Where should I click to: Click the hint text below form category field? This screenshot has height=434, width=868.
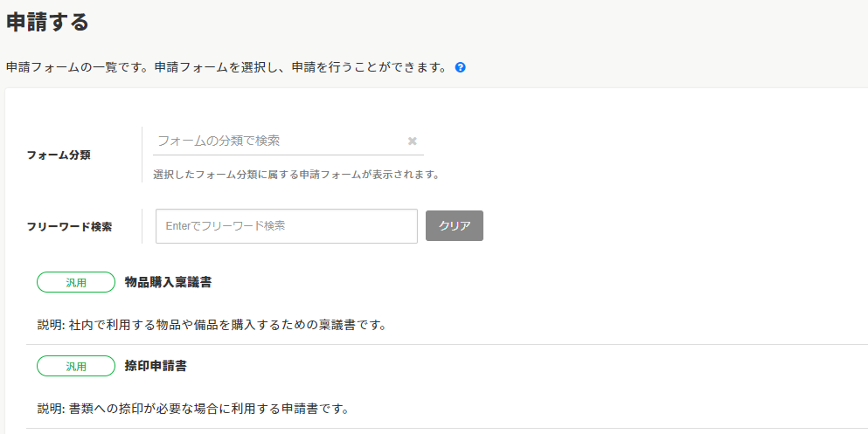click(295, 174)
